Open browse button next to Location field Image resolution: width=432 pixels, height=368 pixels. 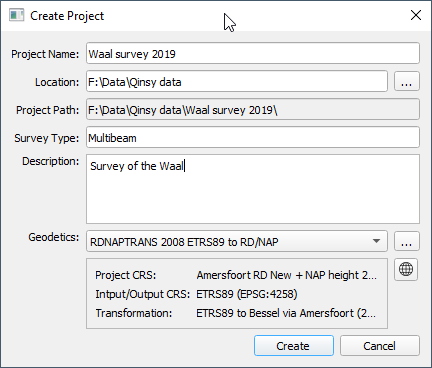[x=407, y=81]
